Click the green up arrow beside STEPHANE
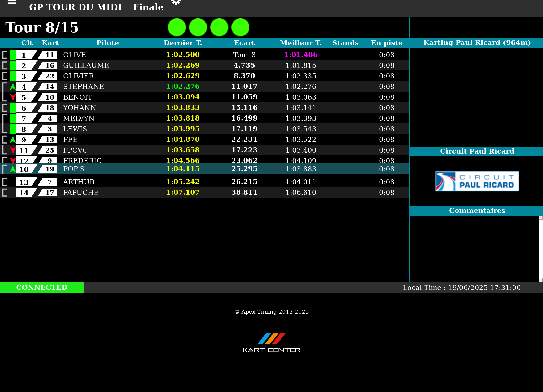 pyautogui.click(x=13, y=87)
